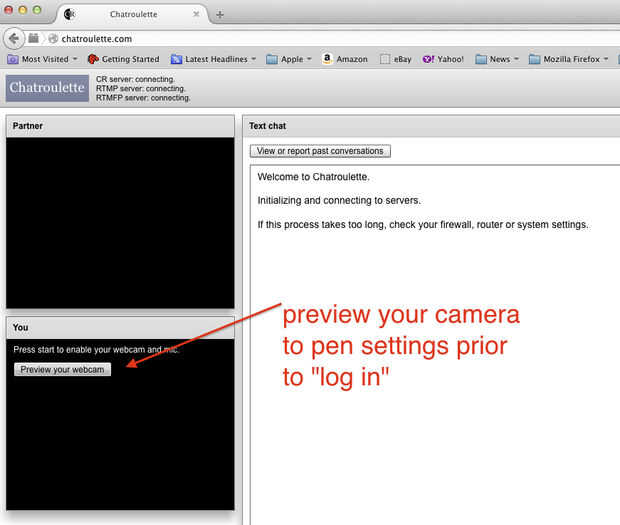Click the firewall, router or system settings message

click(423, 225)
